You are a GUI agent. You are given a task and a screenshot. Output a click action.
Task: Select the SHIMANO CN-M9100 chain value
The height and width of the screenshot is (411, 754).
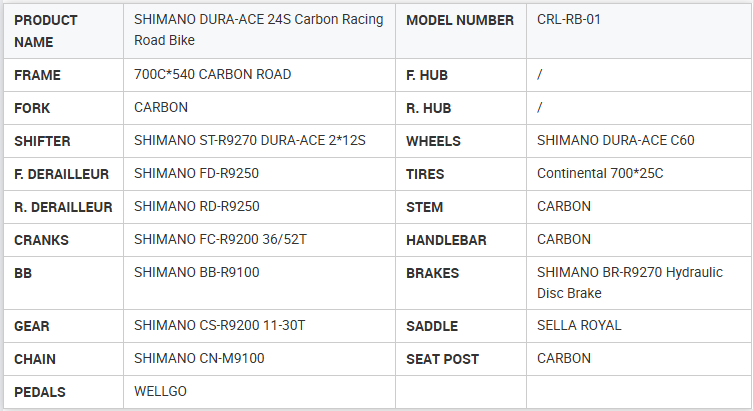coord(198,359)
